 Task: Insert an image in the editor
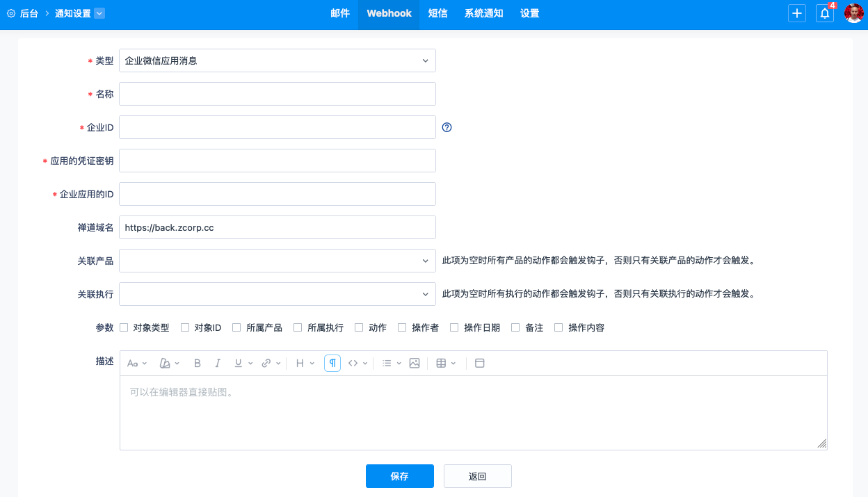click(415, 363)
